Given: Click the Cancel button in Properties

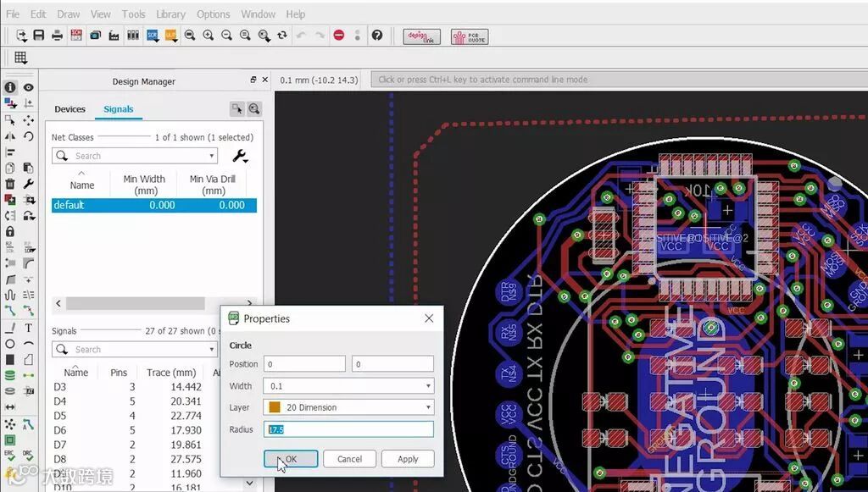Looking at the screenshot, I should [349, 459].
